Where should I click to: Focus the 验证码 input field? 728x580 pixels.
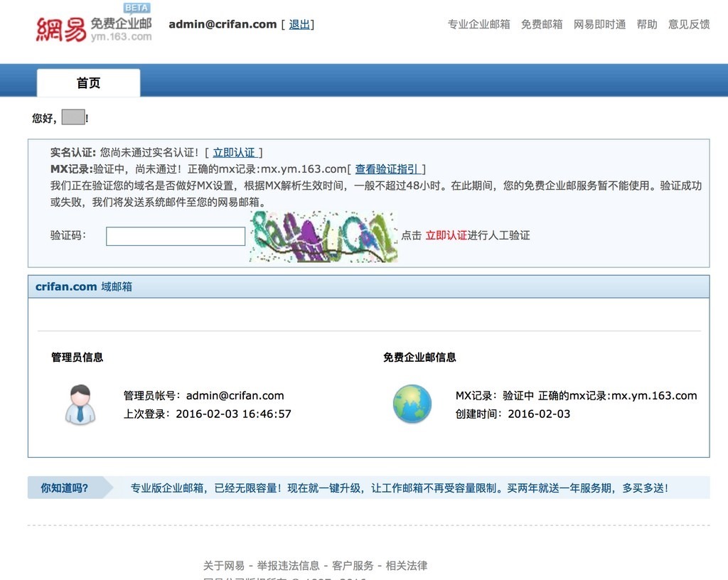pyautogui.click(x=176, y=236)
